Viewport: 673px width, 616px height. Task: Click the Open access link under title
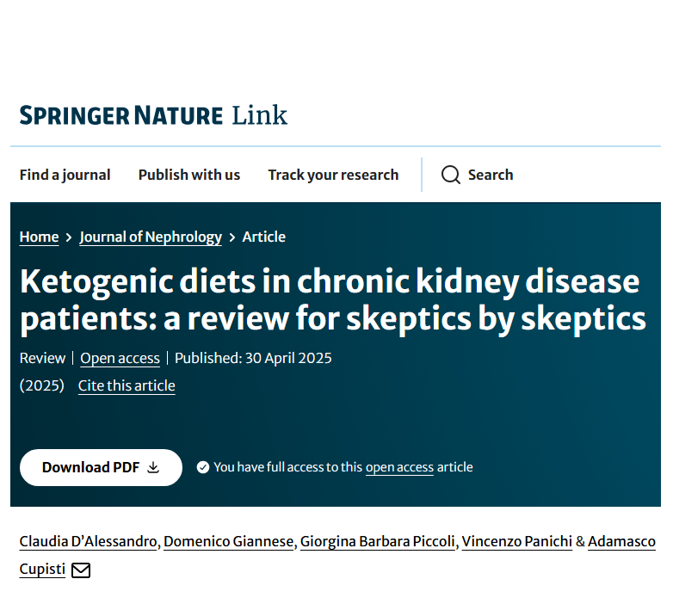pyautogui.click(x=120, y=358)
